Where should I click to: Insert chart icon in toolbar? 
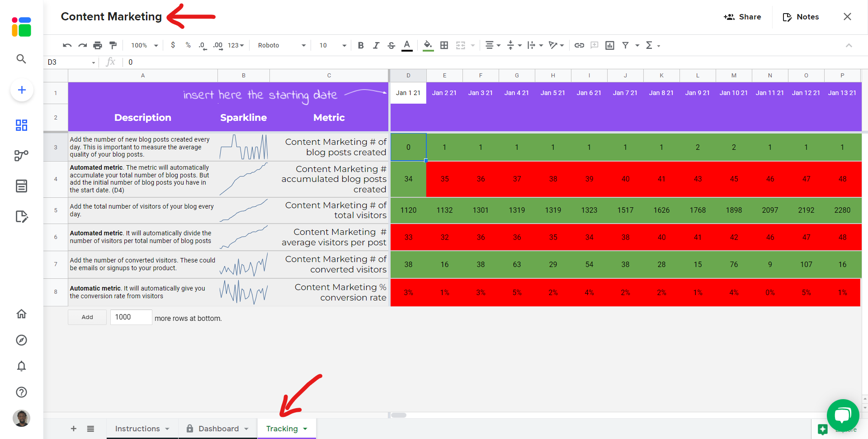click(x=610, y=45)
